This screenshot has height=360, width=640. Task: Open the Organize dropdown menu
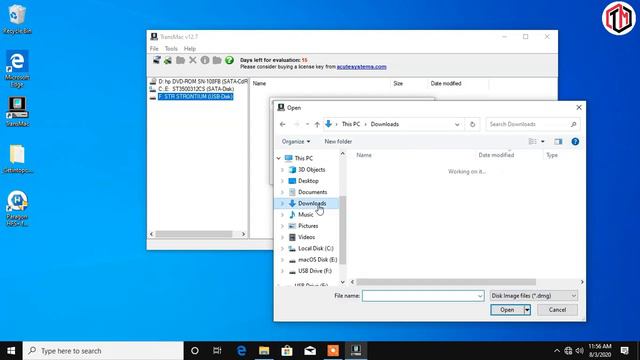coord(296,142)
